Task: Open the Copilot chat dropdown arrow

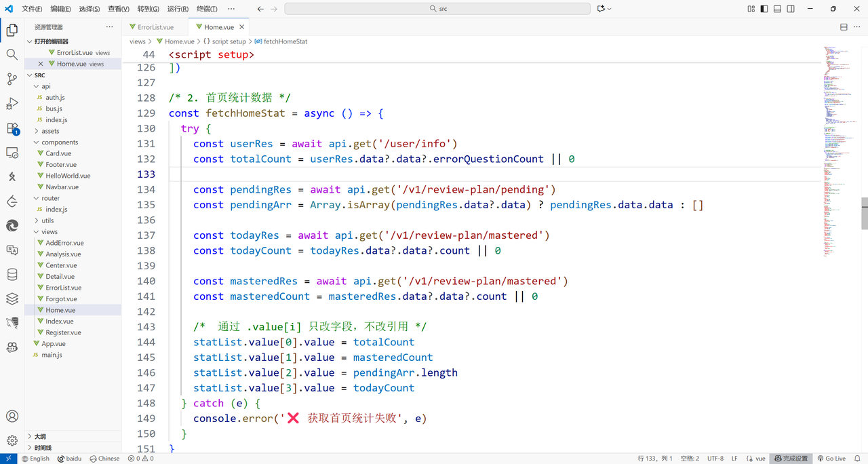Action: (610, 9)
